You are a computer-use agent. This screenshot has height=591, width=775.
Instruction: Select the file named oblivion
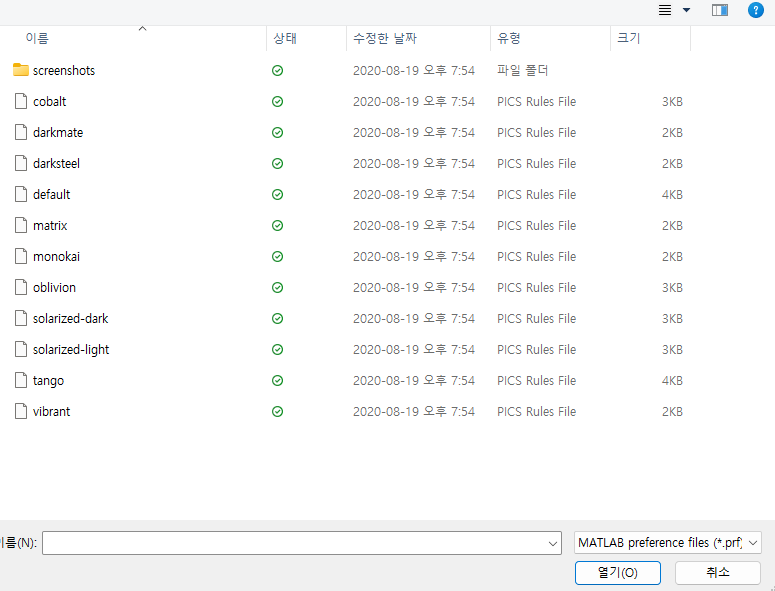54,287
